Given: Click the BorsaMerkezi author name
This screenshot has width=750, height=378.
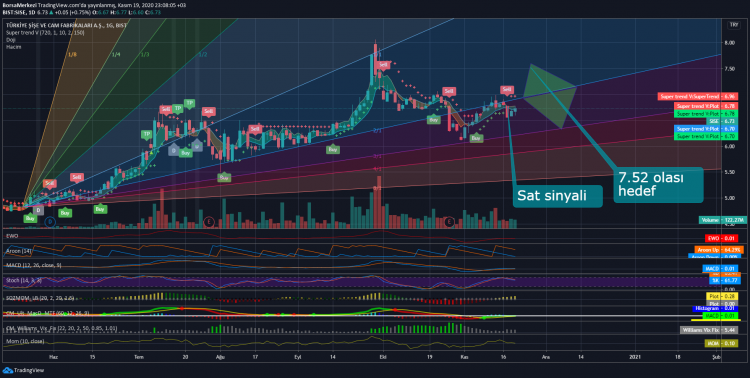Looking at the screenshot, I should tap(19, 5).
